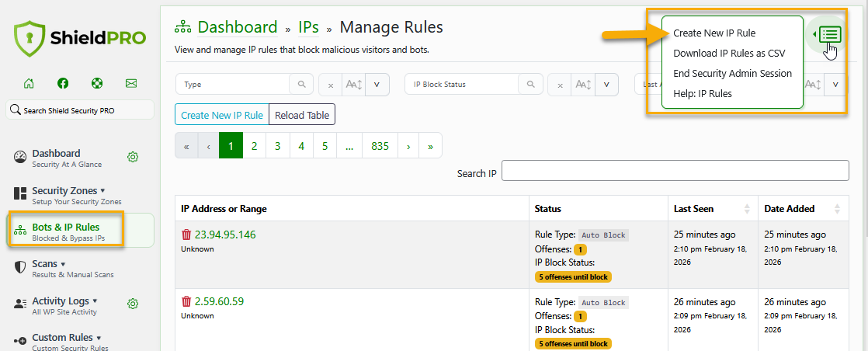Toggle case sensitivity for the IP Block Status filter
The height and width of the screenshot is (351, 868).
[x=583, y=85]
